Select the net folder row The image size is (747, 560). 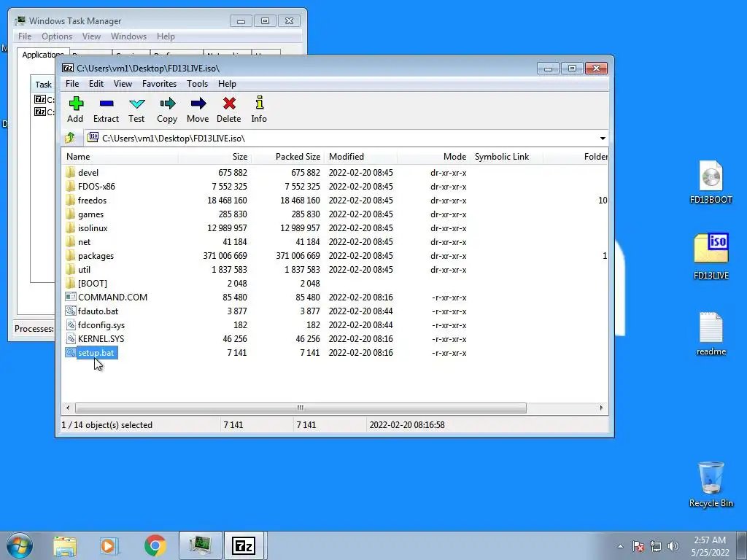pyautogui.click(x=334, y=242)
